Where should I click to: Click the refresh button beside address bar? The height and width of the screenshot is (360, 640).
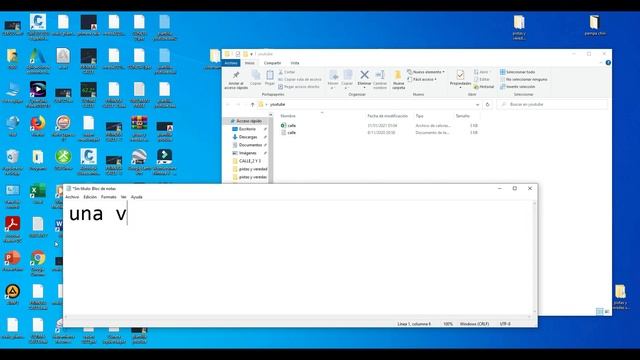[x=487, y=104]
